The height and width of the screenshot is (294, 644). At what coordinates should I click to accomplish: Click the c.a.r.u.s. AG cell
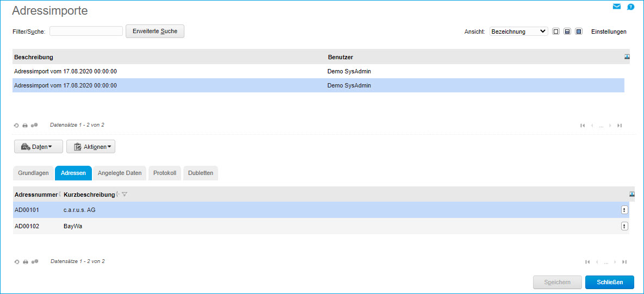(x=79, y=210)
